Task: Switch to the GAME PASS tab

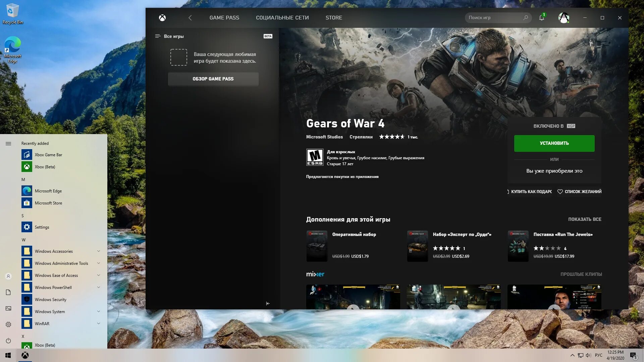Action: coord(224,18)
